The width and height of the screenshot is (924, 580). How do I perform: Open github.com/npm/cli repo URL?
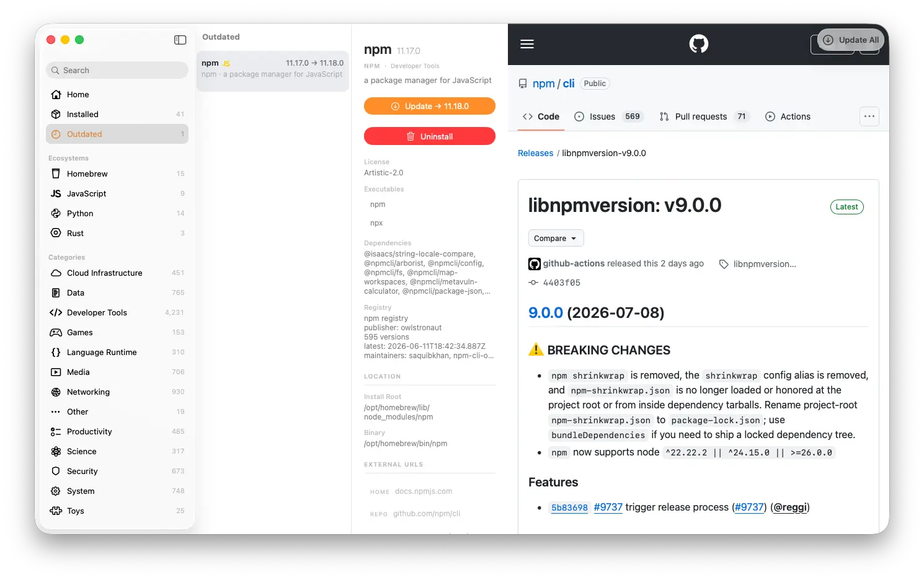(x=427, y=514)
